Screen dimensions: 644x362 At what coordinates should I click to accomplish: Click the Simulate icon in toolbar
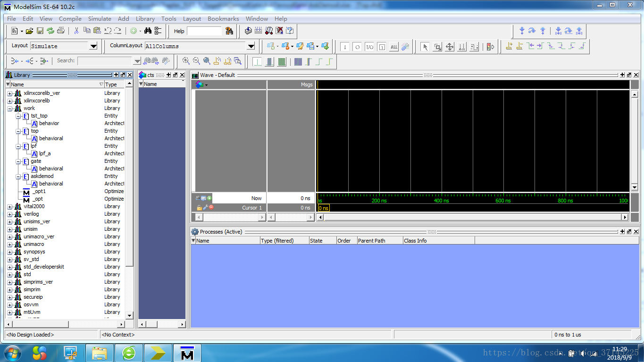click(269, 31)
